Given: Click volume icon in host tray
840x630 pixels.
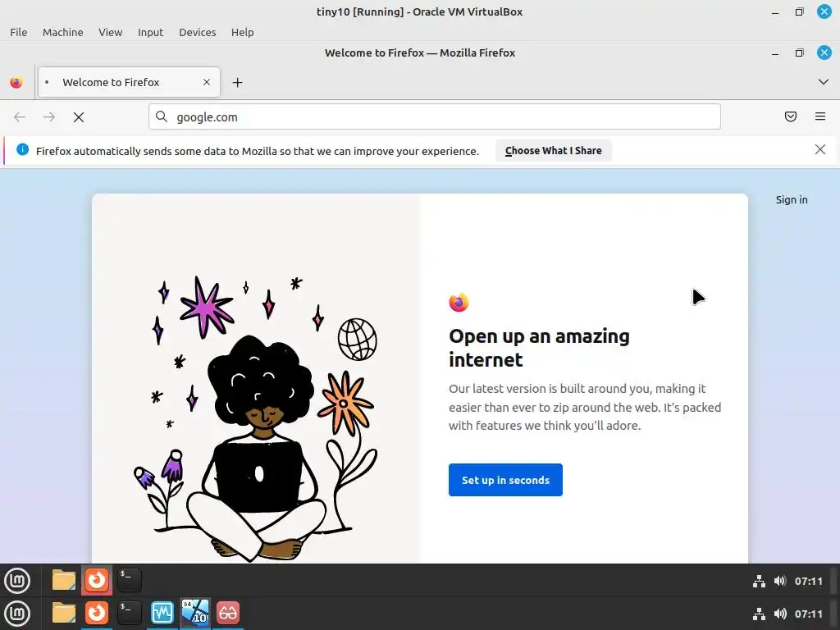Looking at the screenshot, I should (780, 614).
